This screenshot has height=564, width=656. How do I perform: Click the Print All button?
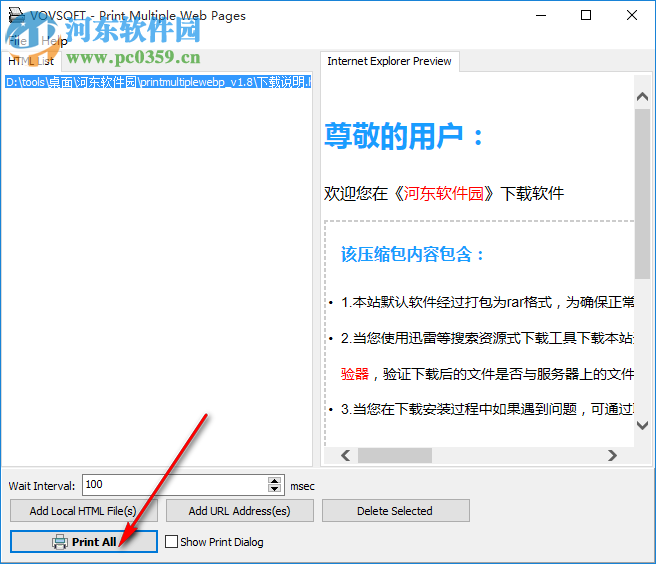click(84, 541)
